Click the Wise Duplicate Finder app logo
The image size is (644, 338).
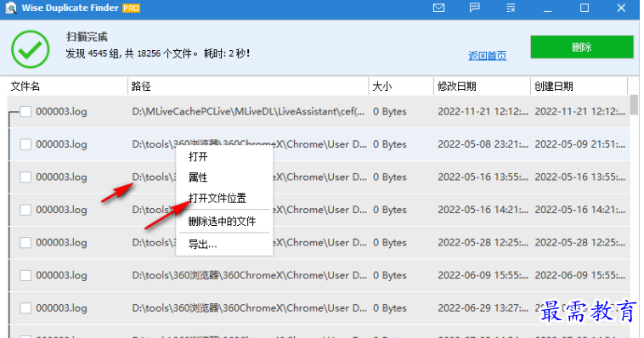click(11, 8)
